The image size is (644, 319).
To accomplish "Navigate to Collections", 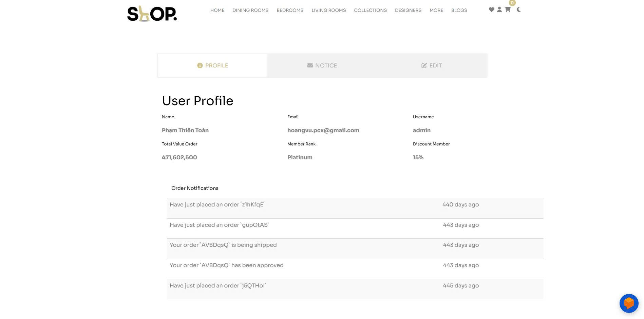I will pyautogui.click(x=371, y=10).
